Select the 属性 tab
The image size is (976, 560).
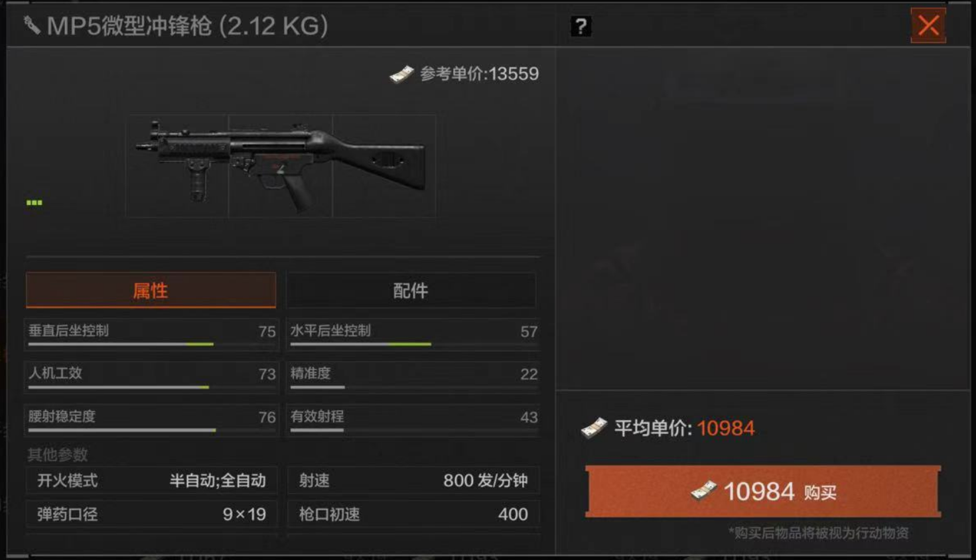click(151, 290)
